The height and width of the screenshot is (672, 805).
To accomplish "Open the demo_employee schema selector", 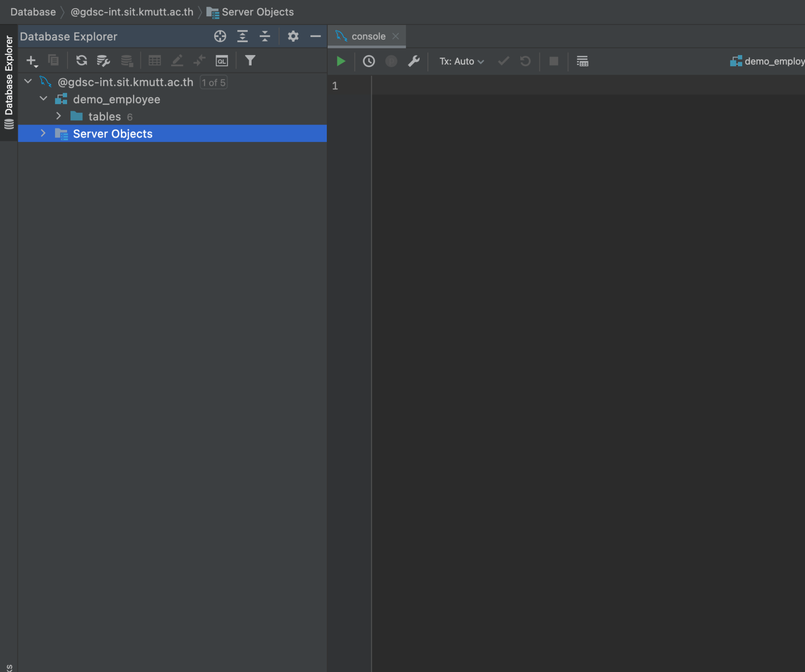I will pos(767,61).
